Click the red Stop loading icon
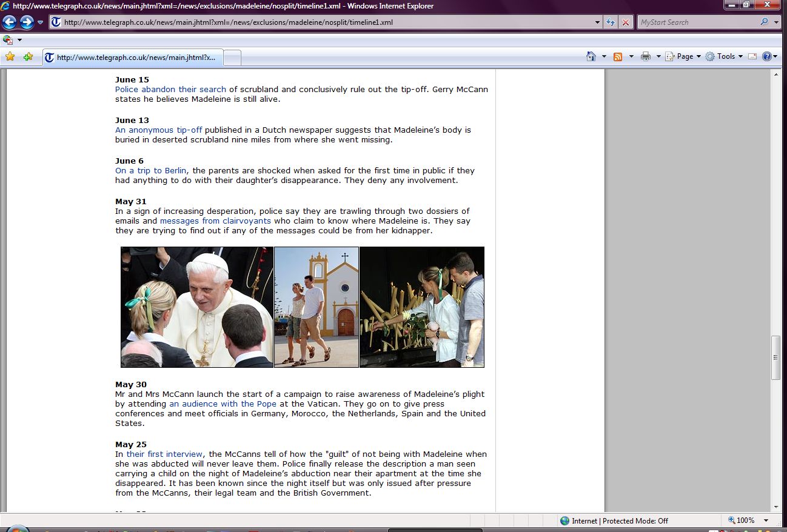This screenshot has height=532, width=787. coord(626,22)
